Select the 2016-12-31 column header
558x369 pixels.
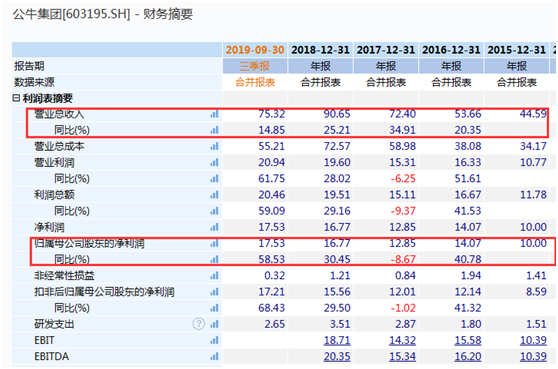pos(451,50)
